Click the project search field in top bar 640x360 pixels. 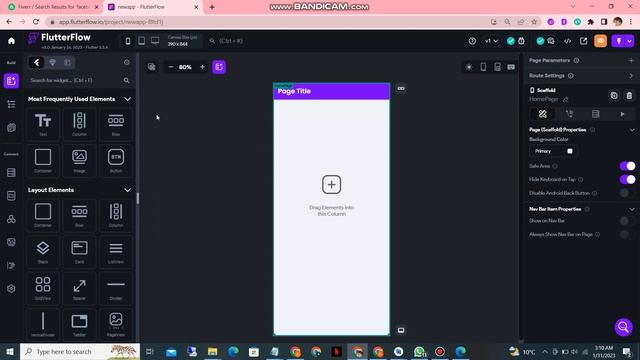coord(231,41)
